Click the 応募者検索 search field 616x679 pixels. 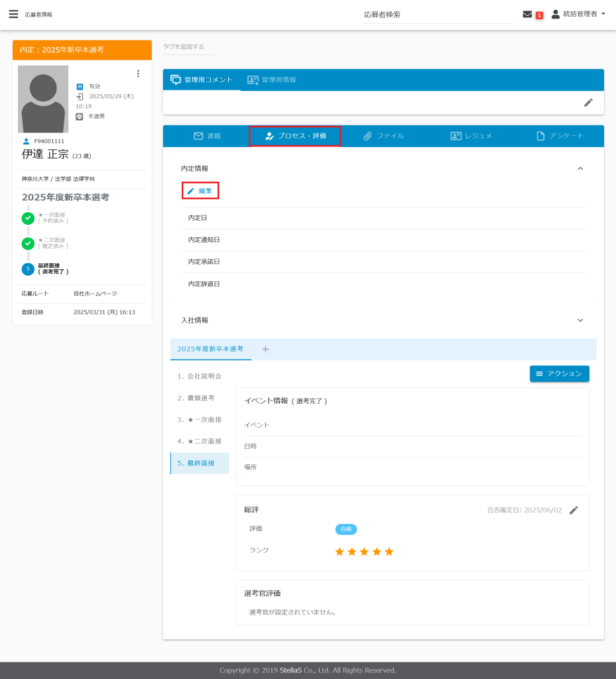(438, 15)
